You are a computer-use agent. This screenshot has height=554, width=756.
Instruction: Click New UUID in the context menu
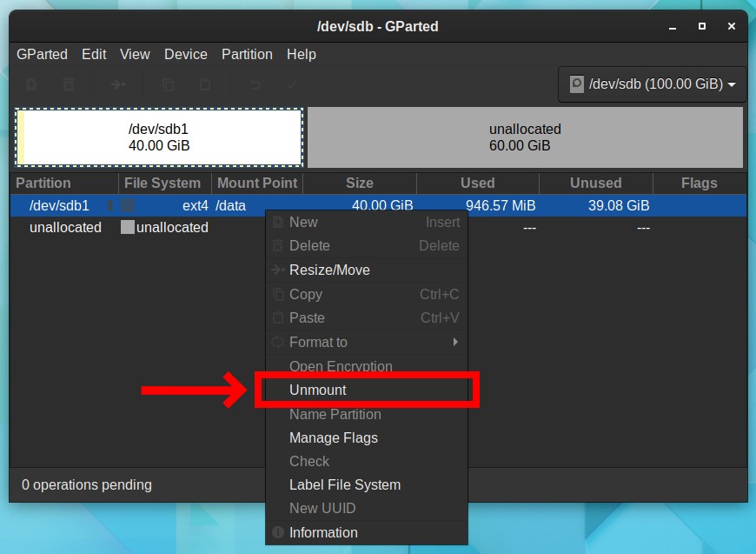[x=367, y=508]
